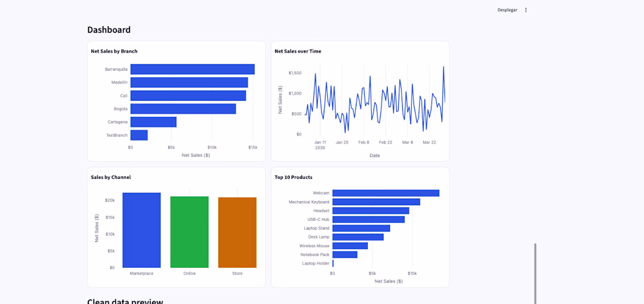Click the 'Mar 8' date tick
This screenshot has height=304, width=644.
(x=407, y=143)
